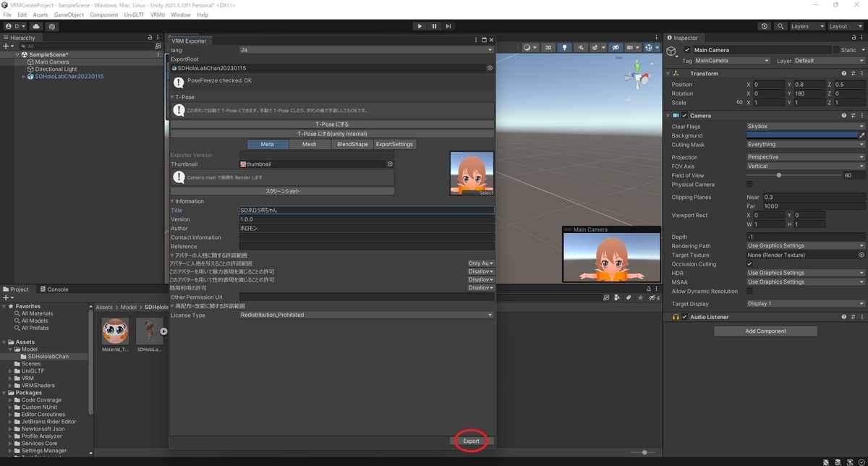Screen dimensions: 868x466
Task: Open the VRM0 menu
Action: pos(157,14)
